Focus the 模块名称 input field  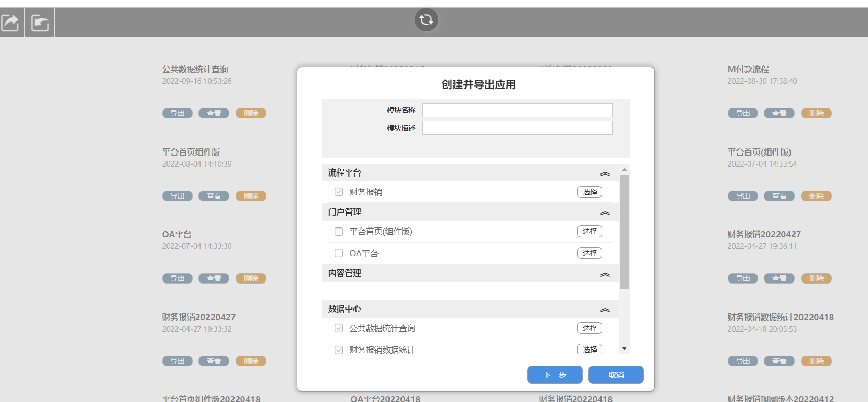(x=517, y=110)
